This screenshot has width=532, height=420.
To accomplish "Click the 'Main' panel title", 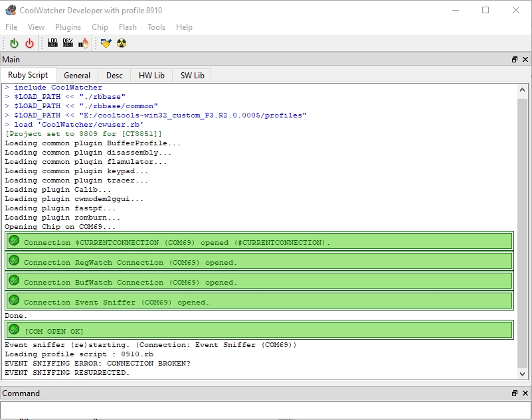I will (11, 60).
